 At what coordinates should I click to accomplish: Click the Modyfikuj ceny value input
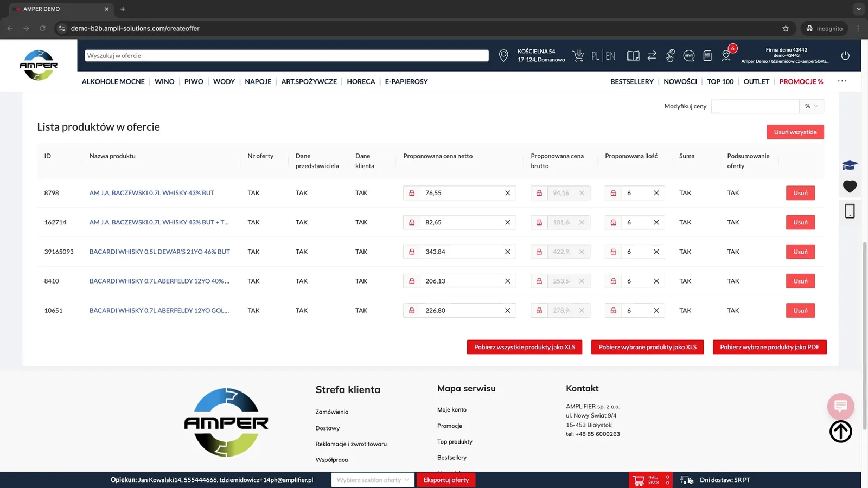(x=755, y=106)
